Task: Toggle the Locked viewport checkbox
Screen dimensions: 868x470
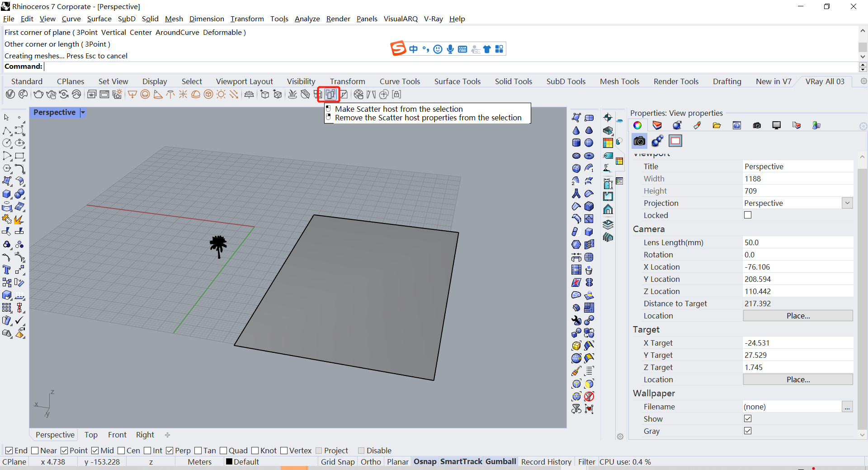Action: point(748,215)
